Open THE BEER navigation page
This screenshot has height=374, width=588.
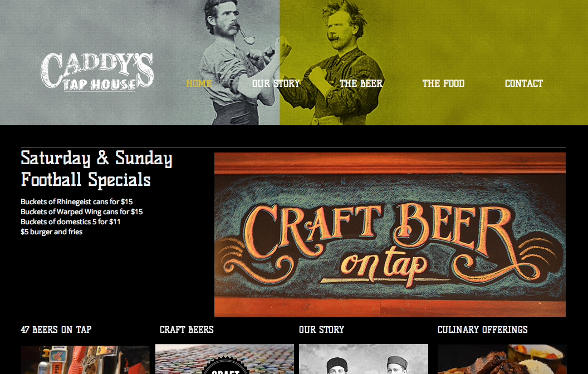tap(361, 83)
